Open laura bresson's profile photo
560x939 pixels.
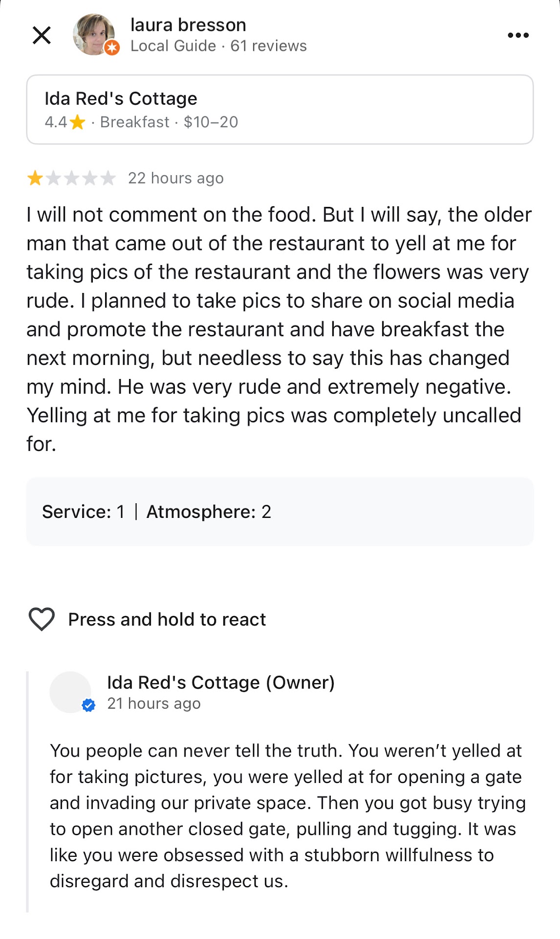coord(93,34)
